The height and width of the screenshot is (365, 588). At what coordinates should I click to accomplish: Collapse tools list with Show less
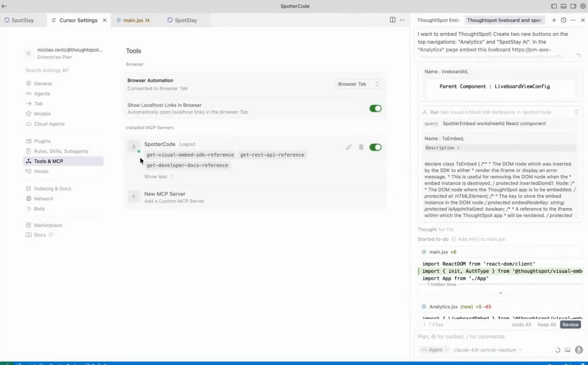tap(158, 177)
